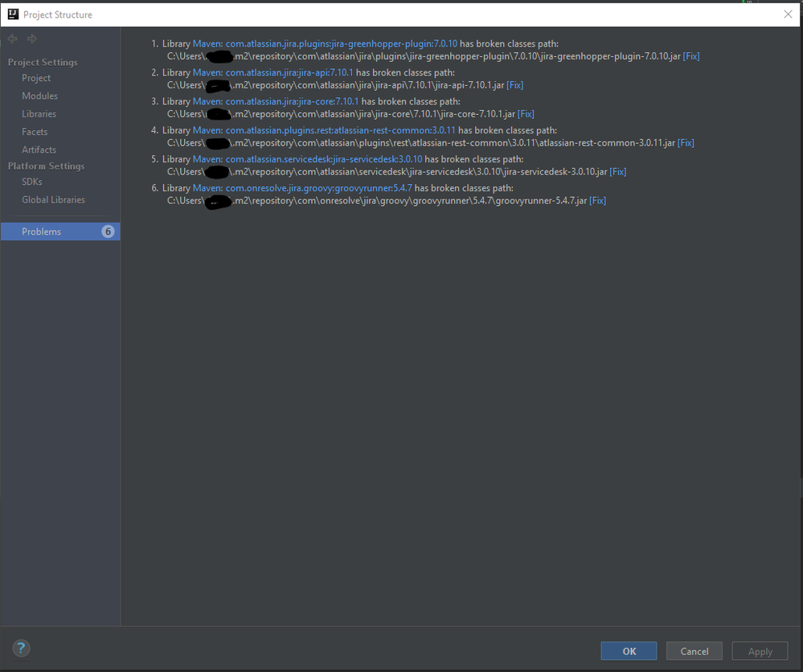Open the atlassian-rest-common:3.0.11 library link
803x672 pixels.
324,130
